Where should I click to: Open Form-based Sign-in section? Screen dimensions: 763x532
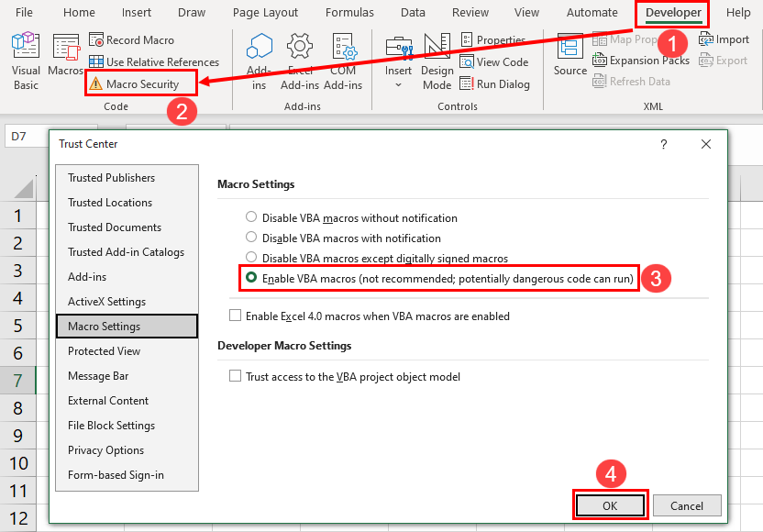pos(127,475)
